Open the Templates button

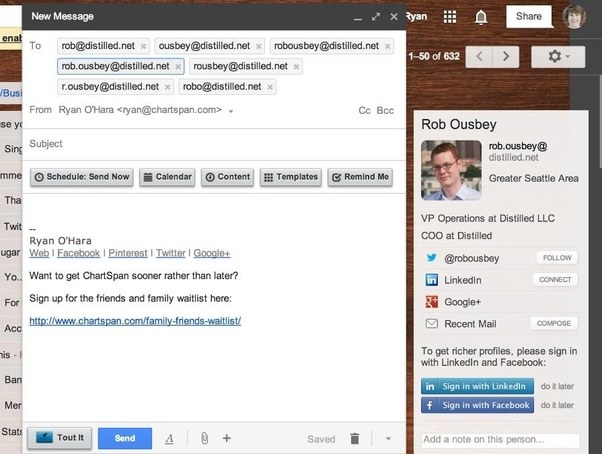click(291, 177)
